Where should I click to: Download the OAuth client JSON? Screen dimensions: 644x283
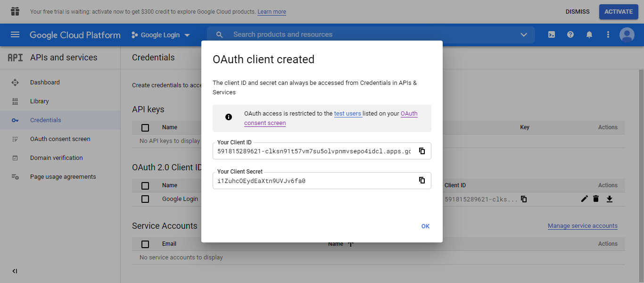(609, 199)
